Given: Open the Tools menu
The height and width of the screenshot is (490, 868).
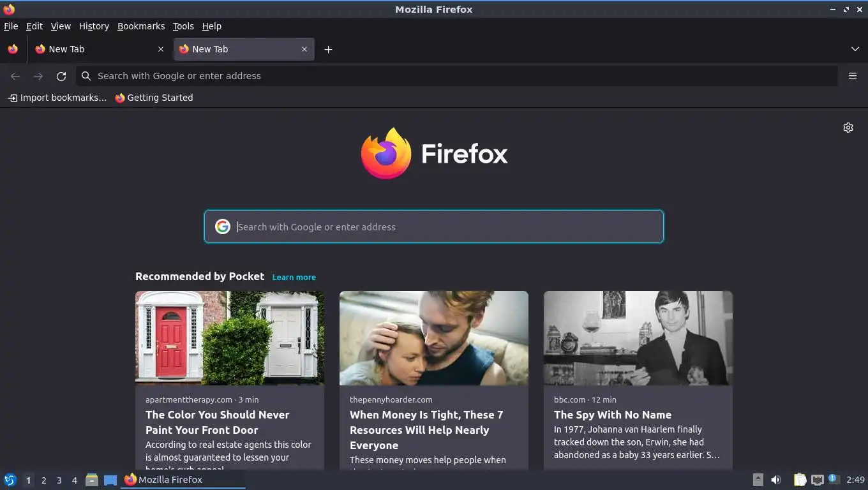Looking at the screenshot, I should [x=183, y=26].
